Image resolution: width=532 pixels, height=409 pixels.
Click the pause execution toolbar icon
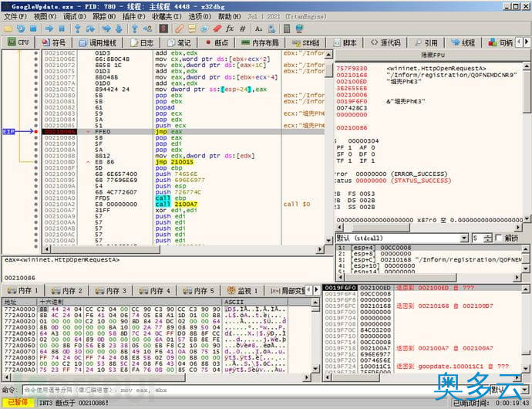pyautogui.click(x=62, y=29)
